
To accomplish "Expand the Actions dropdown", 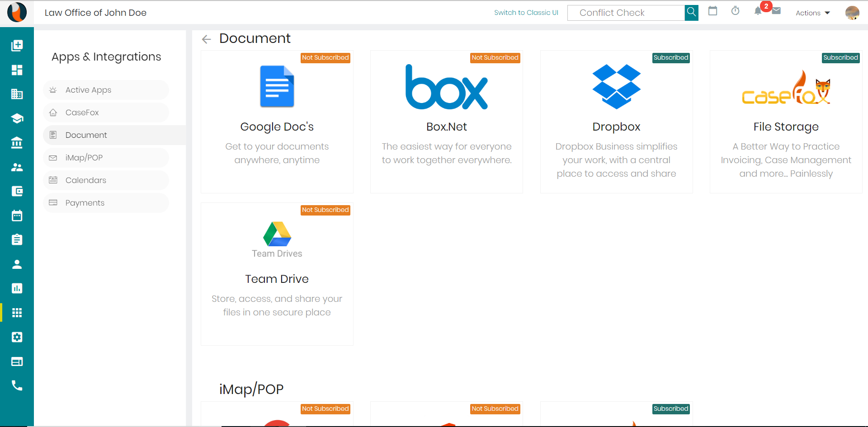I will point(812,13).
